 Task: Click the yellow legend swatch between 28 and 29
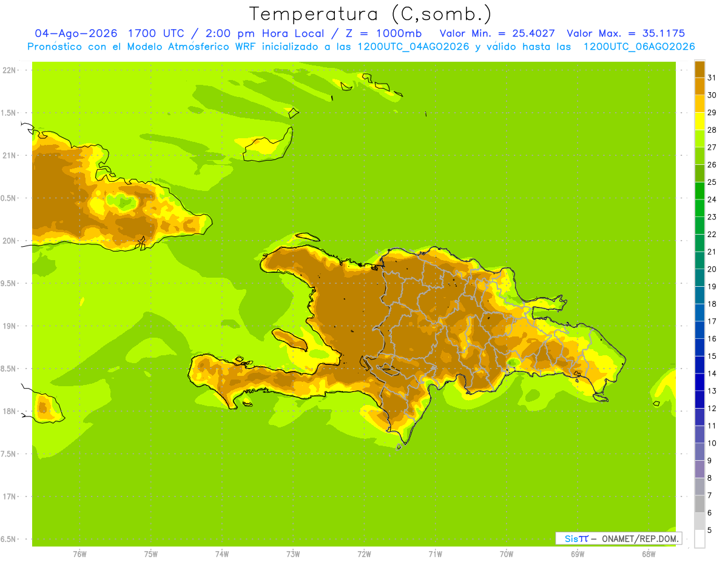point(699,121)
